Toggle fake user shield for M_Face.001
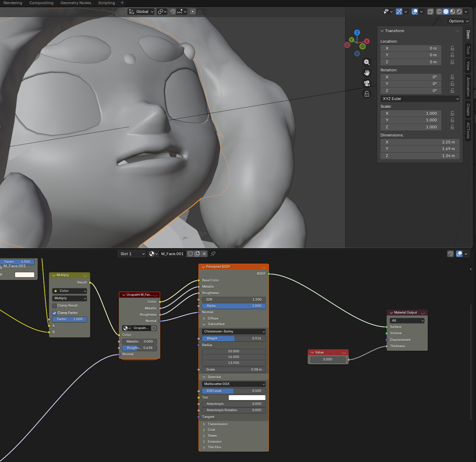 [190, 254]
